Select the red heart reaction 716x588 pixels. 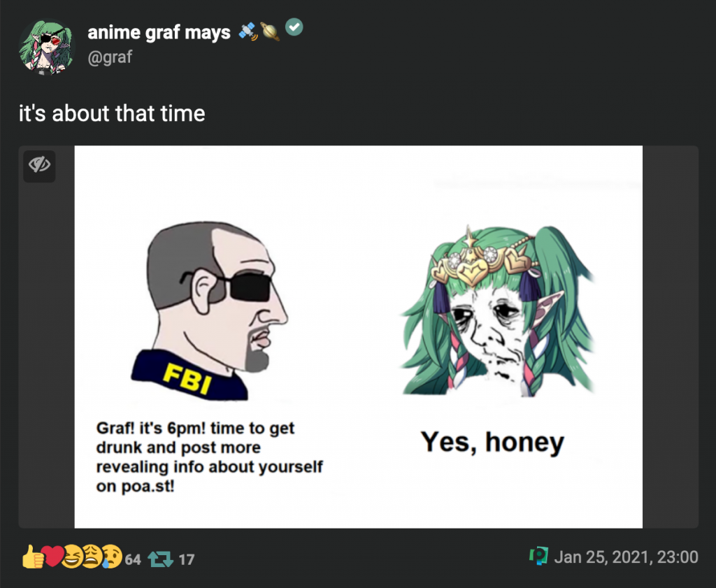(52, 557)
